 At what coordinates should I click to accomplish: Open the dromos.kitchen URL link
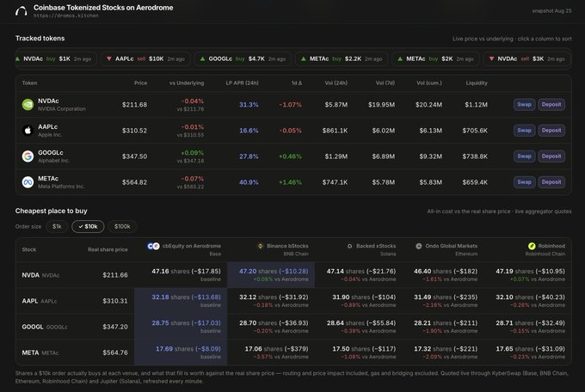[x=66, y=15]
